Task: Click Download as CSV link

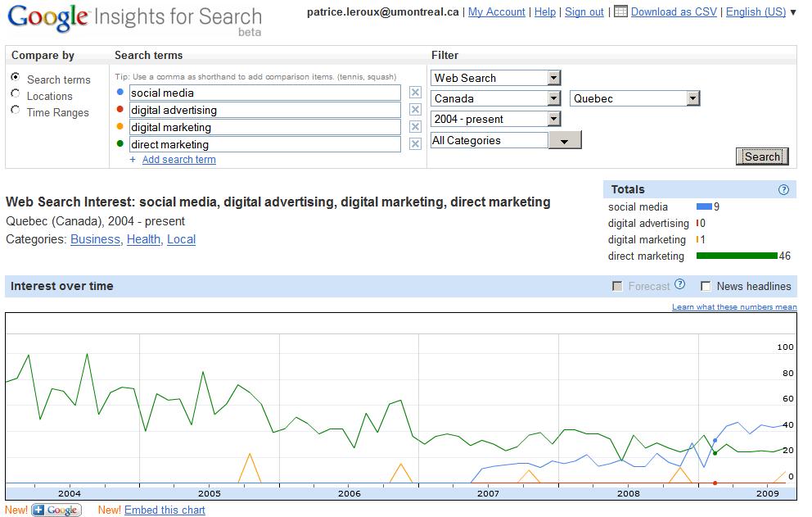Action: (674, 11)
